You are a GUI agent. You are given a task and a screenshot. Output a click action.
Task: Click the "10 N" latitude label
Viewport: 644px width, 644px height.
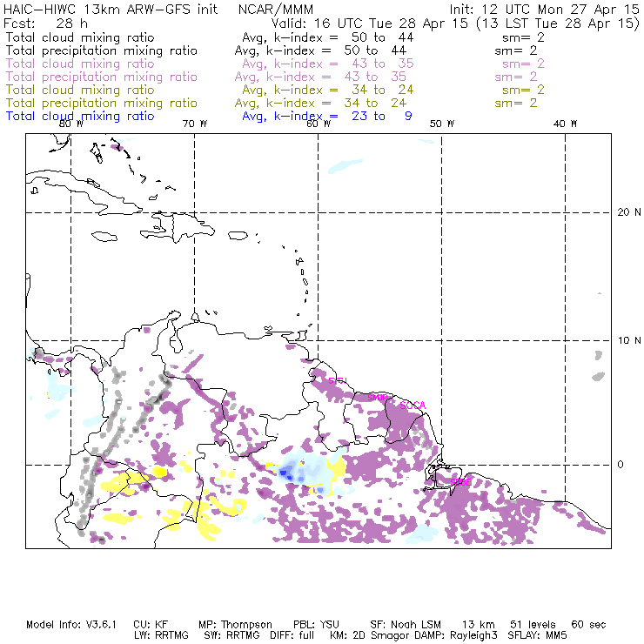pyautogui.click(x=629, y=340)
